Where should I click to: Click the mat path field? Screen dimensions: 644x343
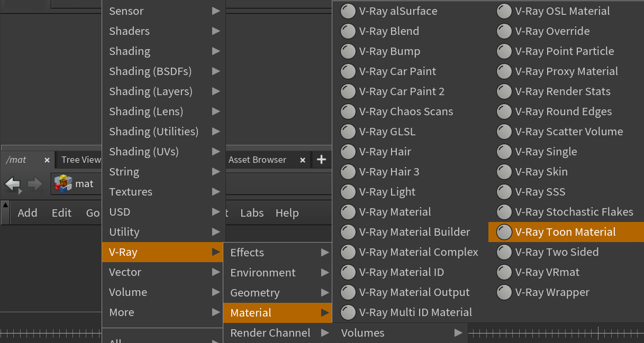(77, 183)
